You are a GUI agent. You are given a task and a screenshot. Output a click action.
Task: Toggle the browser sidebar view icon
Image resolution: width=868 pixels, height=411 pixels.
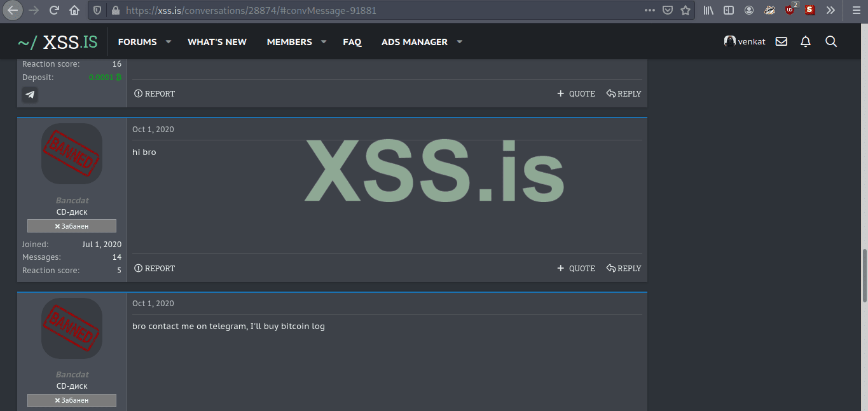(727, 10)
